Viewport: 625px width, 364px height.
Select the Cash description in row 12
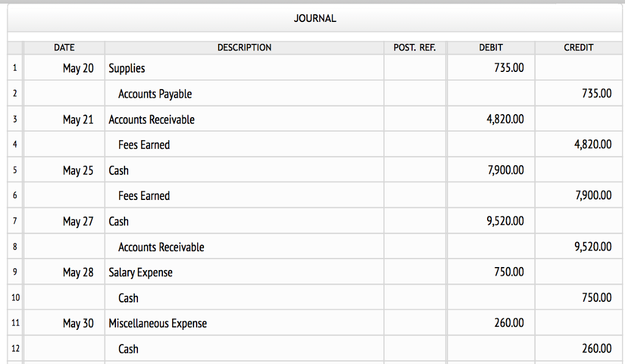[x=244, y=349]
